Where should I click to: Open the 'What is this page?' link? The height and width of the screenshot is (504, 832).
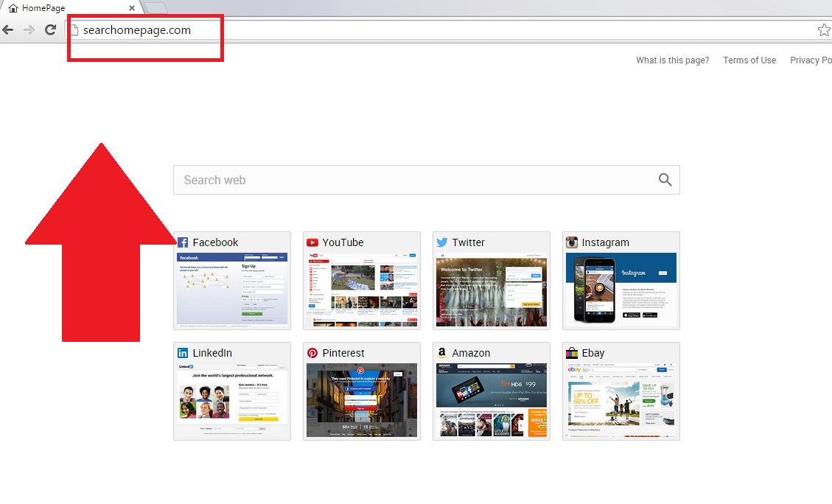(x=672, y=60)
